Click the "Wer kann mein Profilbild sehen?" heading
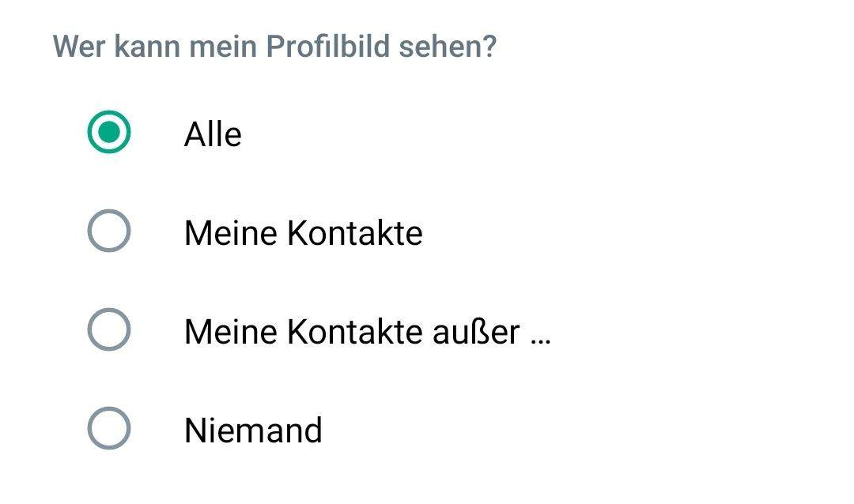 click(274, 47)
